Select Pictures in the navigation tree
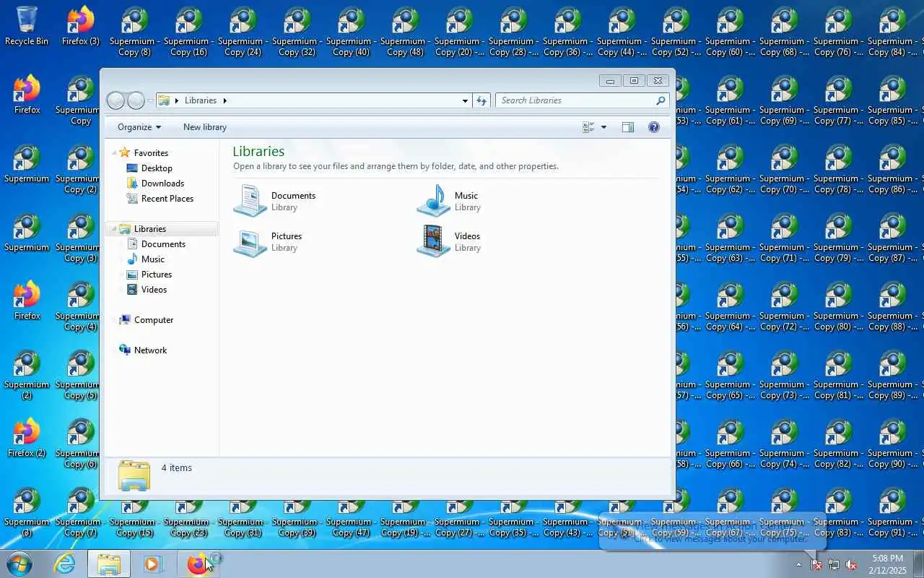Screen dimensions: 924x578 (157, 274)
